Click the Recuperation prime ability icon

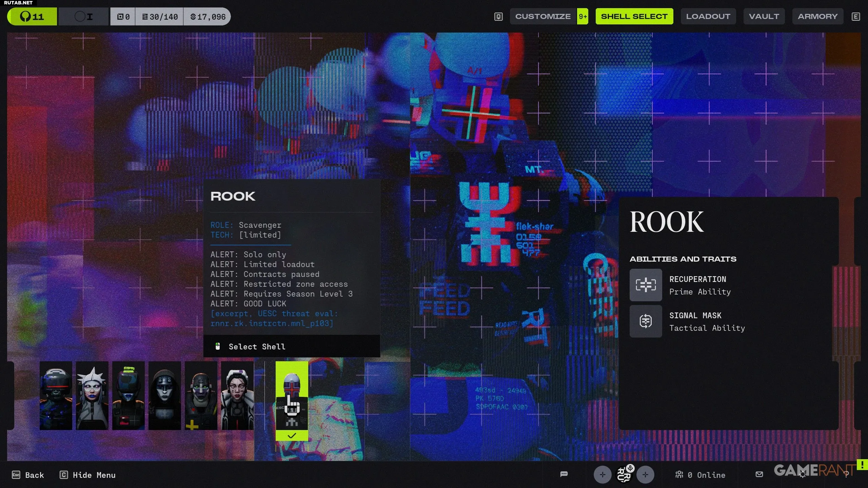pyautogui.click(x=646, y=285)
